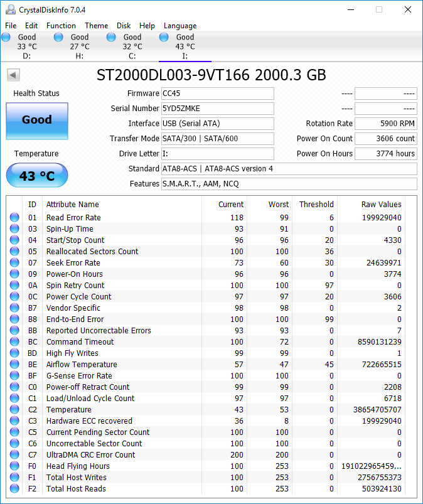Screen dimensions: 423x504
Task: Click the 43 °C temperature button
Action: coord(37,175)
